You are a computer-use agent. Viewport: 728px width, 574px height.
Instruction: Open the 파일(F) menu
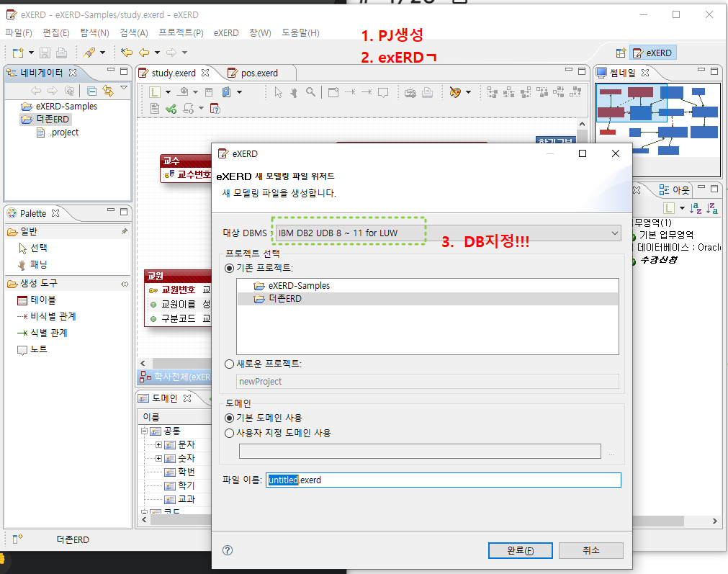19,33
